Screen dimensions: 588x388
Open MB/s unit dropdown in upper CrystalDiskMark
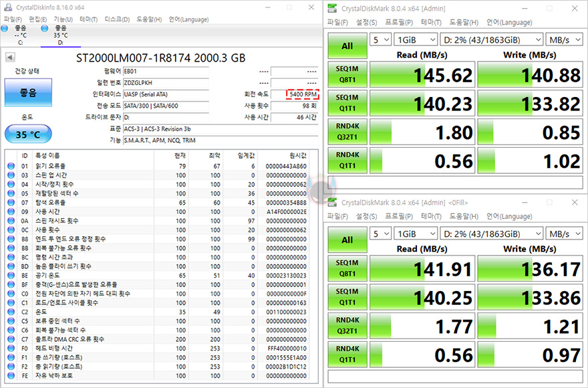tap(564, 39)
